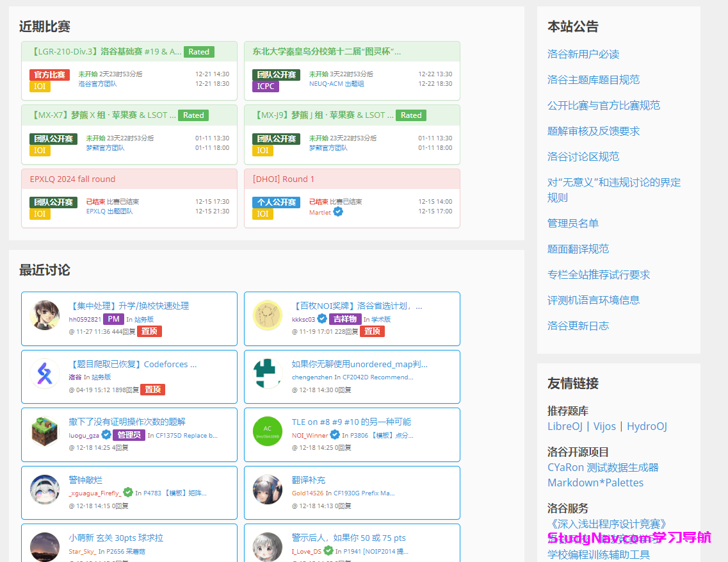The height and width of the screenshot is (562, 728).
Task: Open the Luogu logo avatar on 题目爬取已恢复 post
Action: (45, 376)
